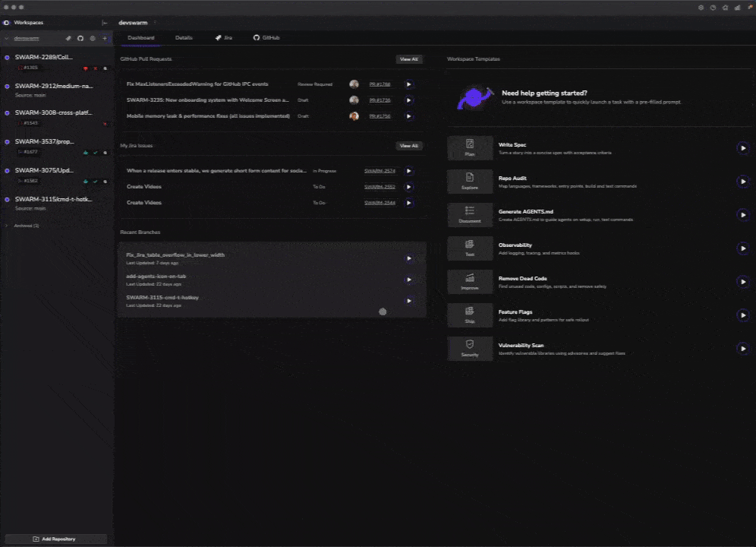Viewport: 756px width, 547px height.
Task: Open the Jira tab
Action: pos(224,38)
